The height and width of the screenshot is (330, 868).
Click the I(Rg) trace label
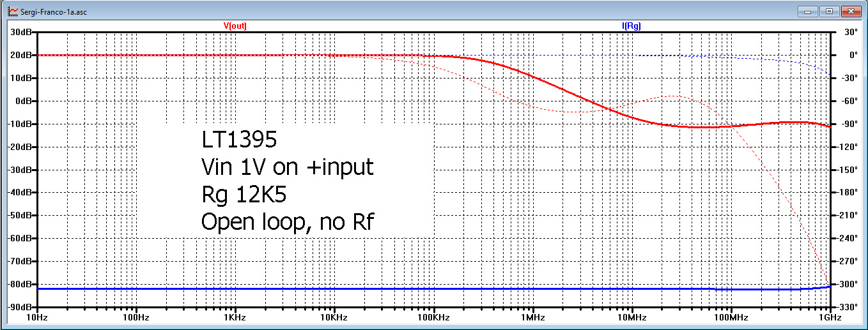631,26
